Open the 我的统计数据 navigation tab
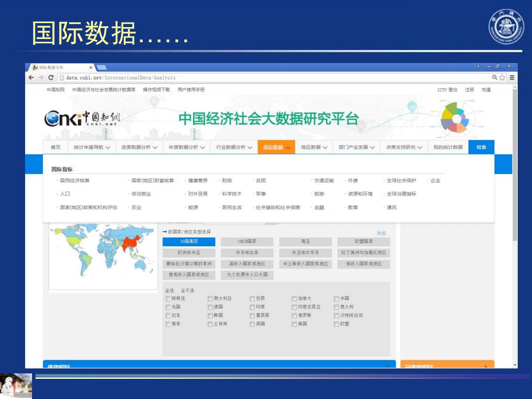The image size is (532, 399). click(x=448, y=147)
